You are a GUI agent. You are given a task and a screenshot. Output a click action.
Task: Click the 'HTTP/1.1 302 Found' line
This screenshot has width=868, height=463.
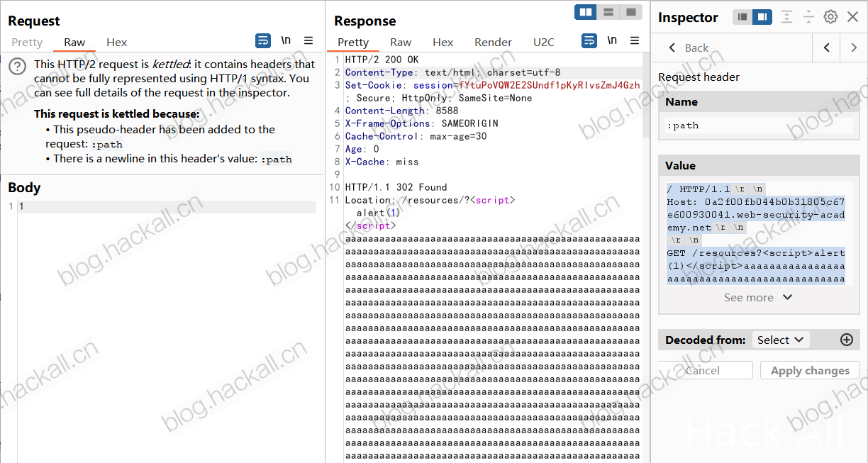point(396,187)
